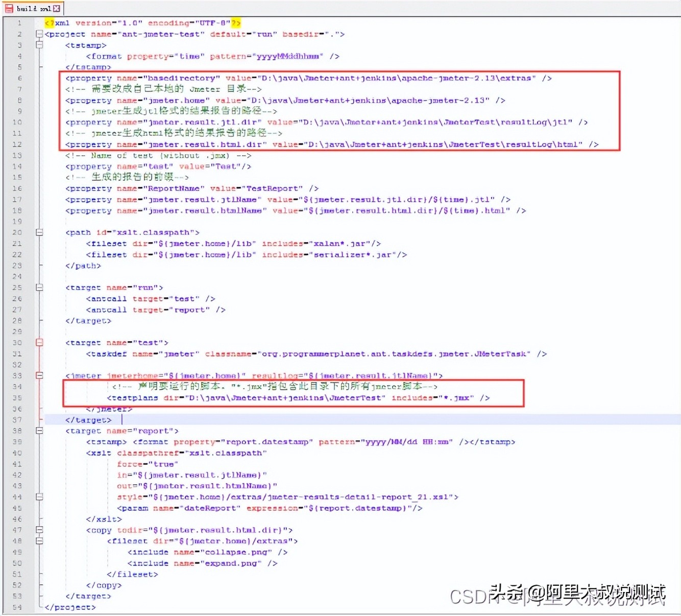Collapse the test target fold on line 30
Viewport: 681px width, 616px height.
click(39, 342)
